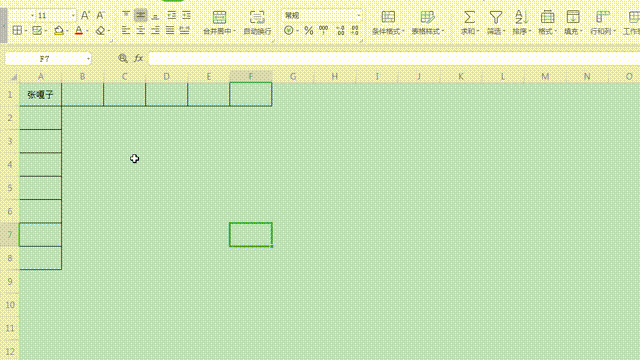Apply bottom vertical alignment
Image resolution: width=640 pixels, height=360 pixels.
click(155, 16)
